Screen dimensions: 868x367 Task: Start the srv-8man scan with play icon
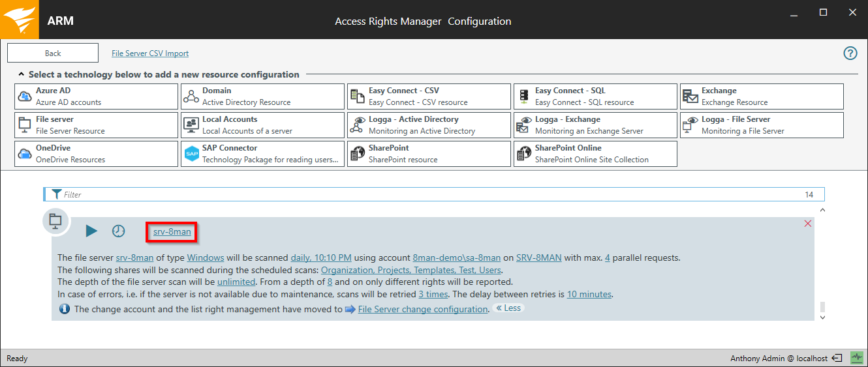(x=91, y=231)
